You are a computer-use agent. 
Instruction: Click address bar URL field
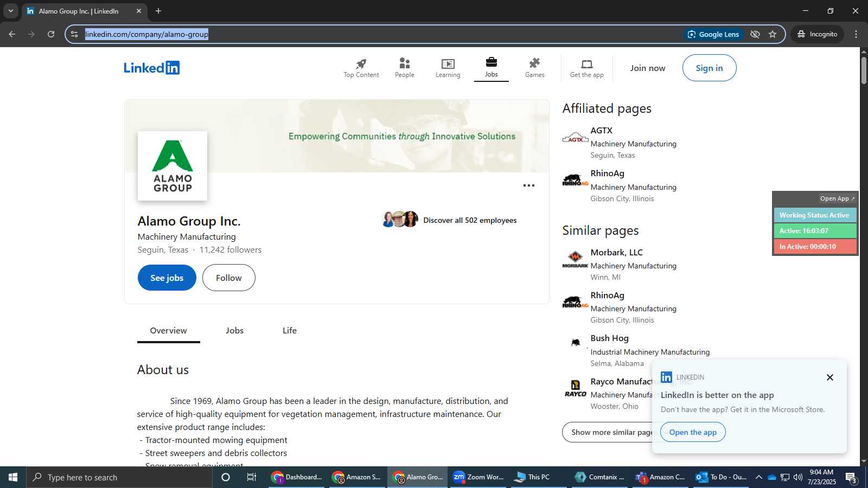[380, 34]
